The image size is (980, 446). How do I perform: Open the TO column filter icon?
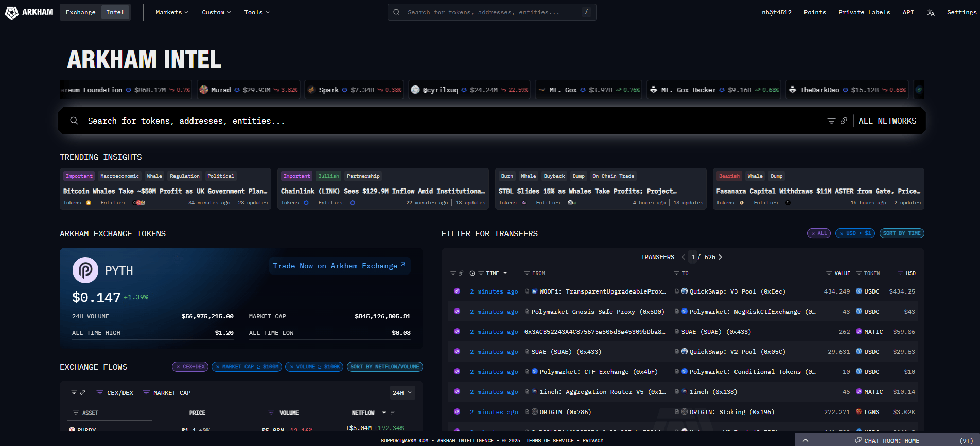(676, 273)
